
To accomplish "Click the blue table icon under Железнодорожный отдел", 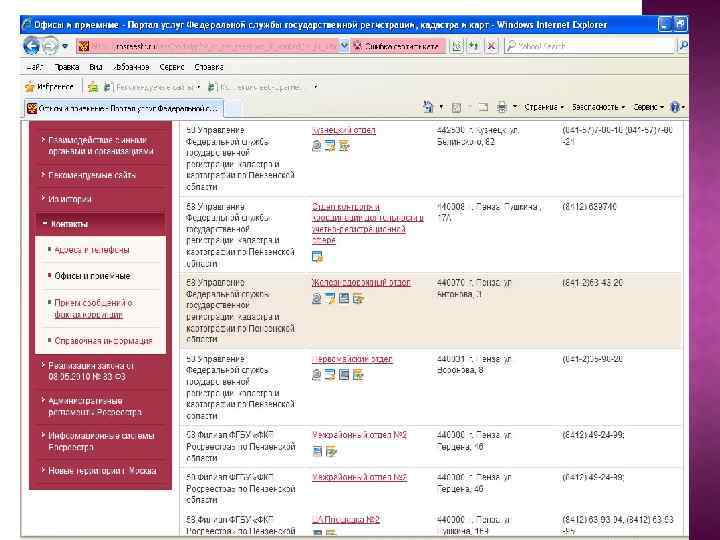I will 344,298.
